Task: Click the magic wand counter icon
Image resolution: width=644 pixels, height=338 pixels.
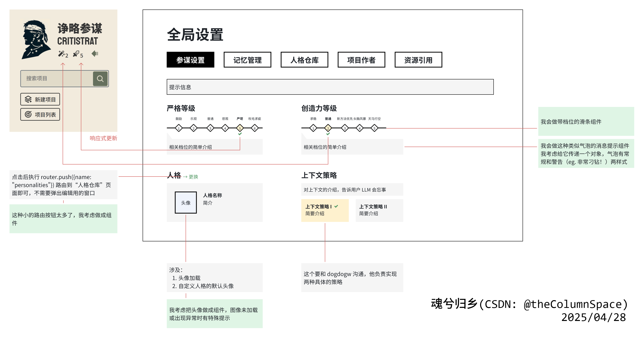Action: 62,54
